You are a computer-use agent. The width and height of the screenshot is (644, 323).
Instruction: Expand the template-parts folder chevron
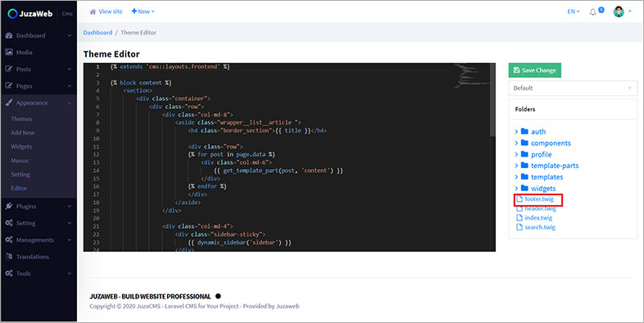click(516, 166)
